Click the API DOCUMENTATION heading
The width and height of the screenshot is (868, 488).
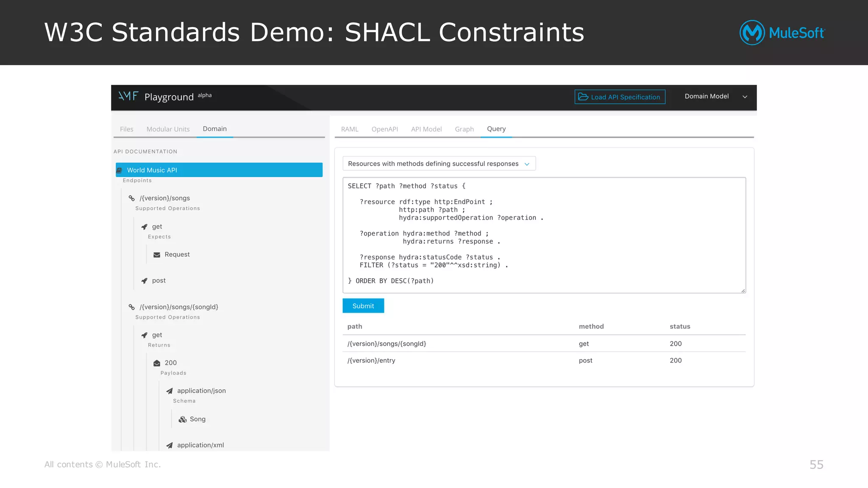(x=145, y=152)
